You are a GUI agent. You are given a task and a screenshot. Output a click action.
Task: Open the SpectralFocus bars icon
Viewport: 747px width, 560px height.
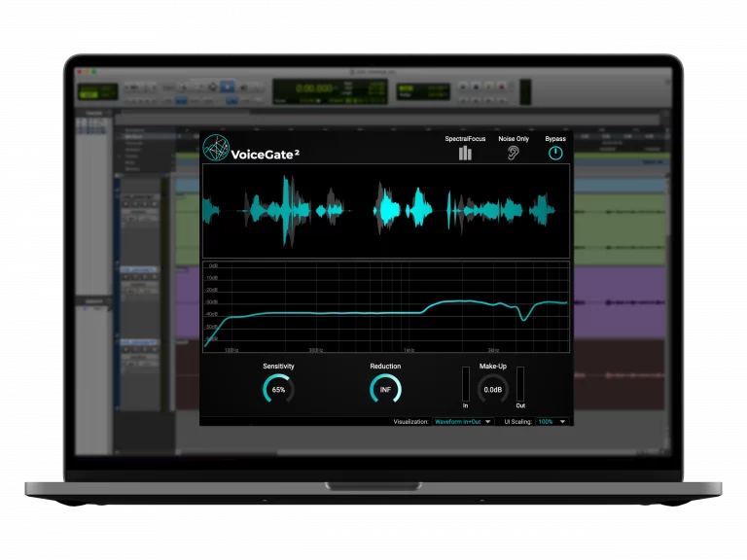[465, 153]
